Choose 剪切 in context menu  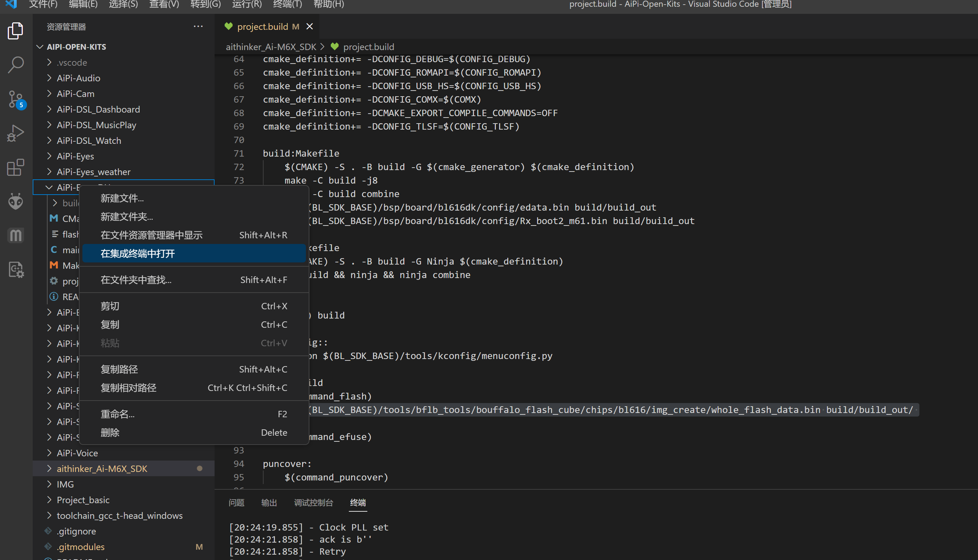coord(194,306)
